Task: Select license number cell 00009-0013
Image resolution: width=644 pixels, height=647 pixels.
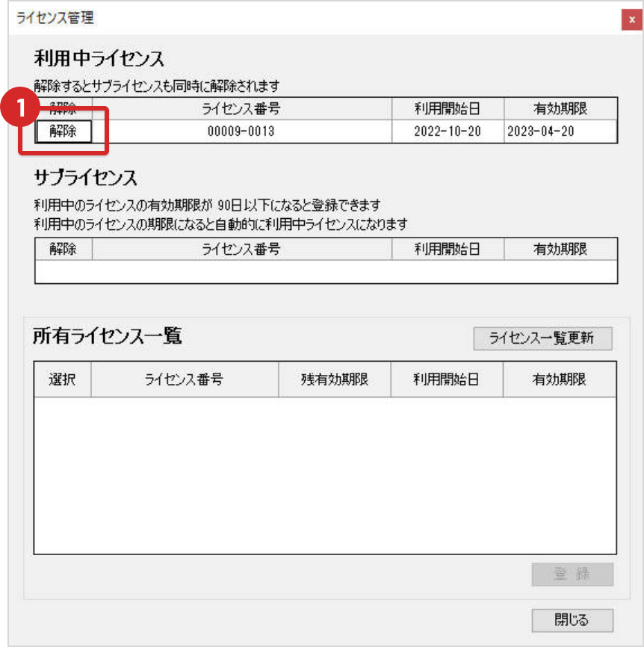Action: pyautogui.click(x=241, y=131)
